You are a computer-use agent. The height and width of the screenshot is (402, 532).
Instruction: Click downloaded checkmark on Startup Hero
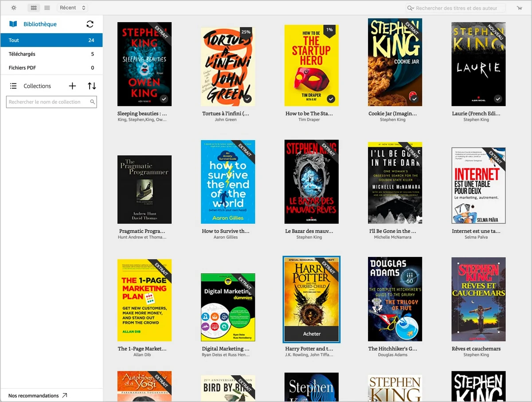coord(331,99)
